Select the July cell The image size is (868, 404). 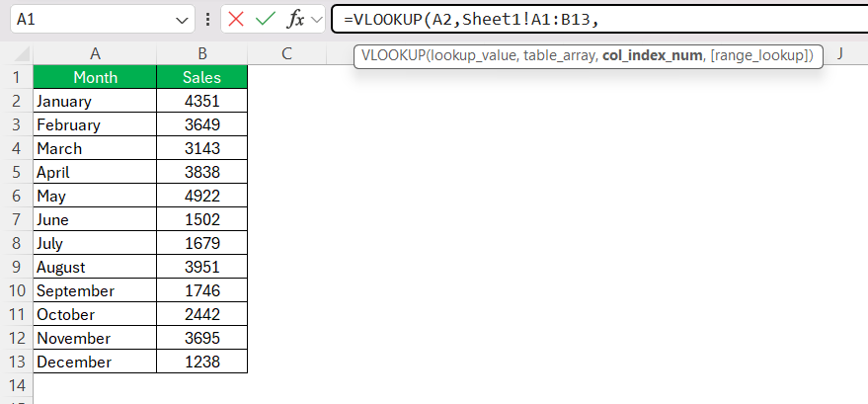click(95, 243)
